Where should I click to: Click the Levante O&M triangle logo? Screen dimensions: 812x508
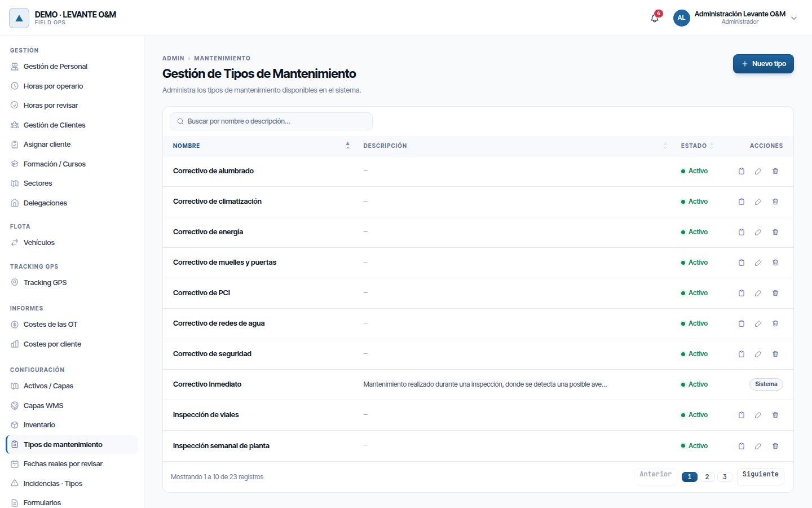[19, 18]
